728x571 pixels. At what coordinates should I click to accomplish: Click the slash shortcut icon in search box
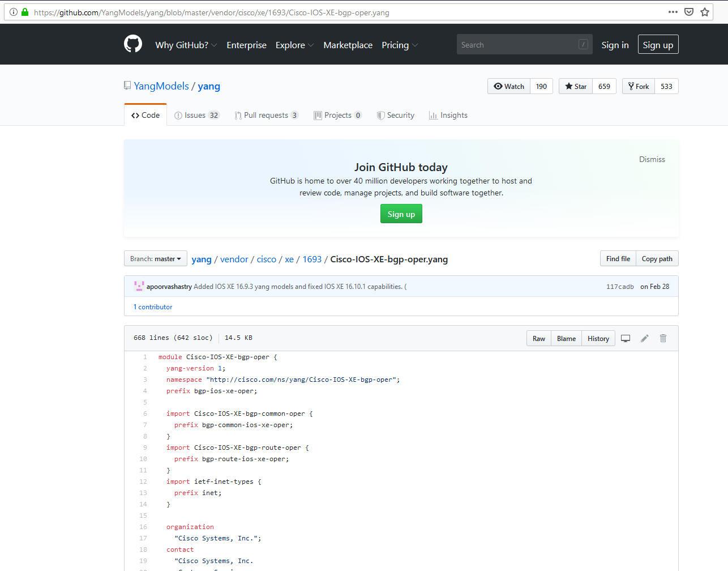(583, 44)
